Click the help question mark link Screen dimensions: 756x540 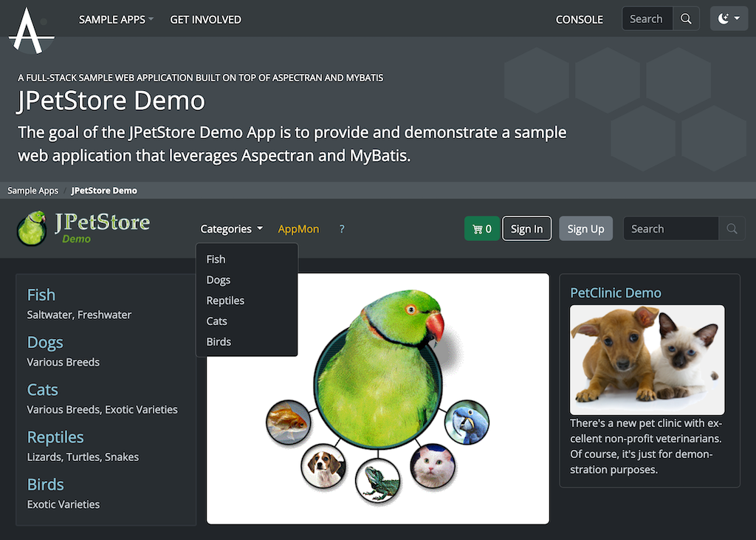(342, 229)
